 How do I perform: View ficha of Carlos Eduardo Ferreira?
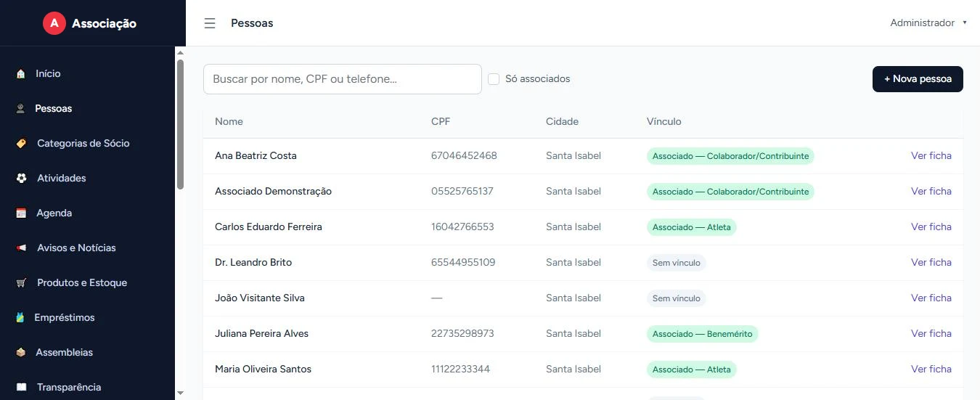click(931, 227)
